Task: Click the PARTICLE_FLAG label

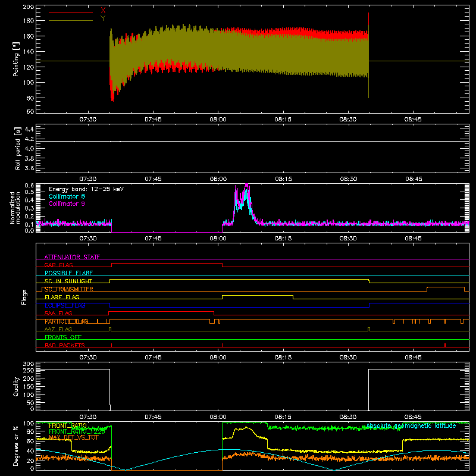Action: [67, 321]
